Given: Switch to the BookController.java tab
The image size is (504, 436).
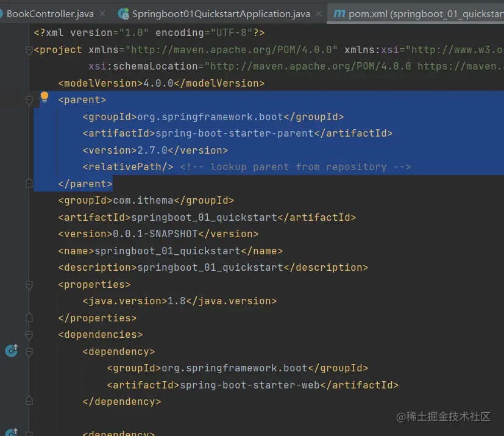Looking at the screenshot, I should coord(50,14).
